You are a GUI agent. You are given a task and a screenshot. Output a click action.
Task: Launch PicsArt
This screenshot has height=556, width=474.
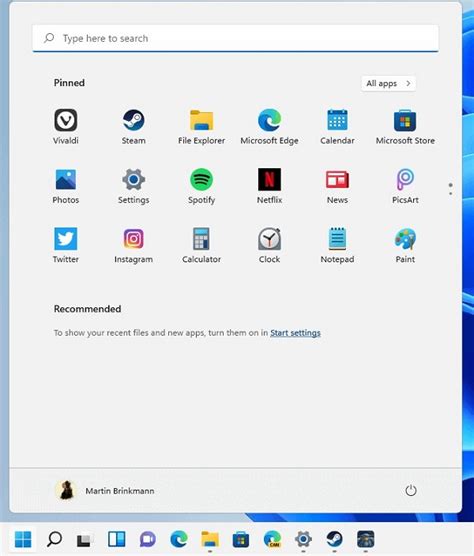(x=405, y=187)
